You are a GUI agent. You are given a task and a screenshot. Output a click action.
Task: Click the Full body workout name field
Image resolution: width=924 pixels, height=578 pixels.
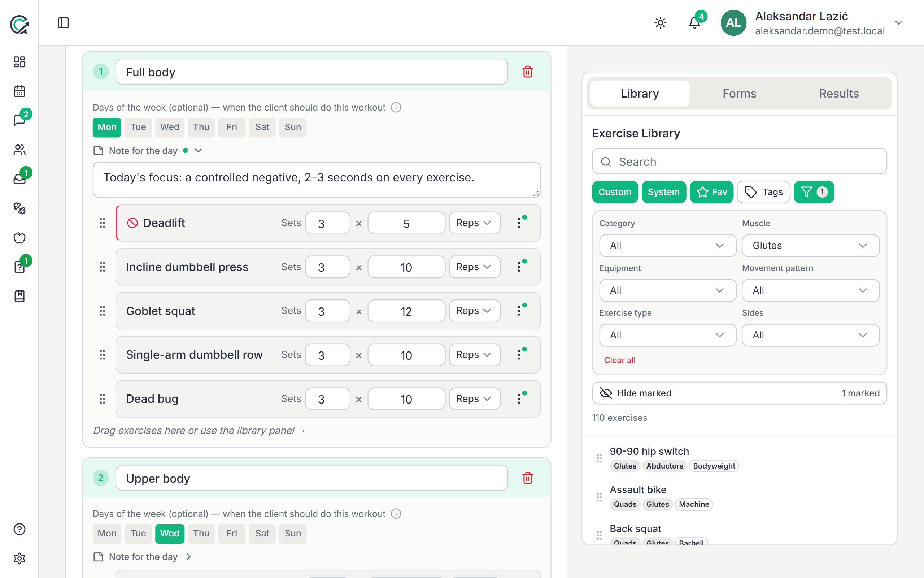(311, 72)
